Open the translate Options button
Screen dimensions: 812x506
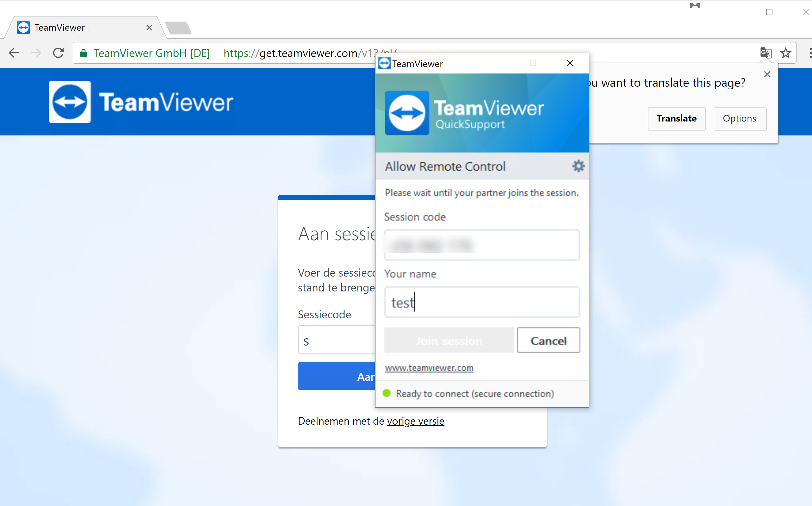point(740,118)
